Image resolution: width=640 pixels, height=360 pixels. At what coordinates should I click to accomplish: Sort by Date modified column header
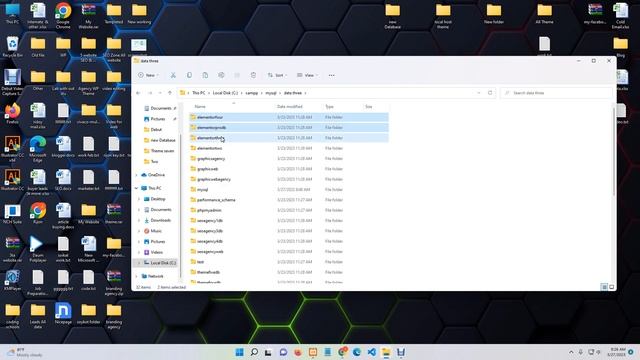click(290, 107)
